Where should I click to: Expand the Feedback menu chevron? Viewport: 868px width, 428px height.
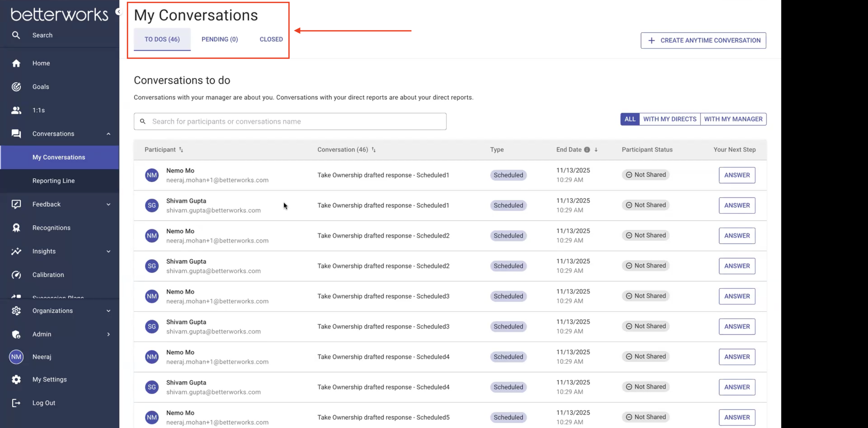(x=109, y=204)
